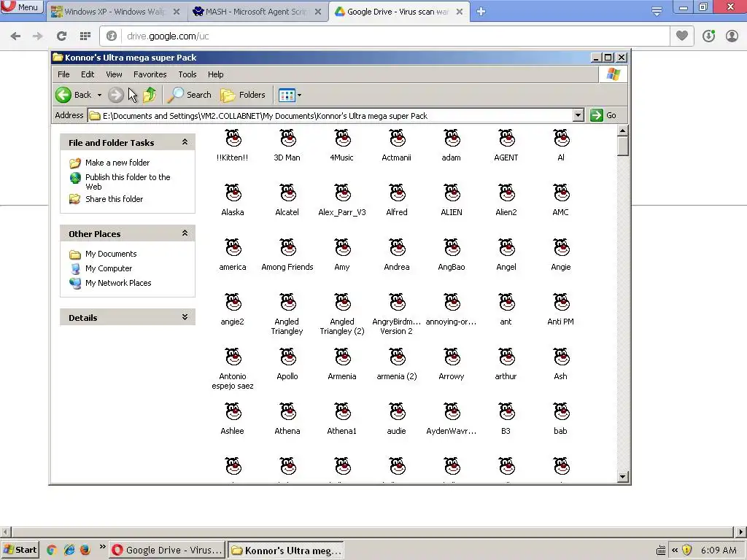Screen dimensions: 747x560
Task: Open the Explorer Search pane
Action: [189, 95]
